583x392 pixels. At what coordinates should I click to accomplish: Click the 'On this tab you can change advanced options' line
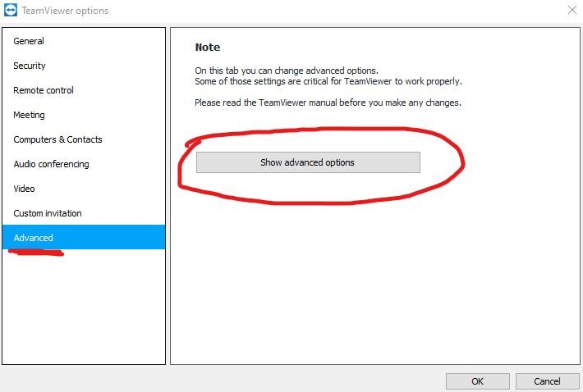point(287,71)
